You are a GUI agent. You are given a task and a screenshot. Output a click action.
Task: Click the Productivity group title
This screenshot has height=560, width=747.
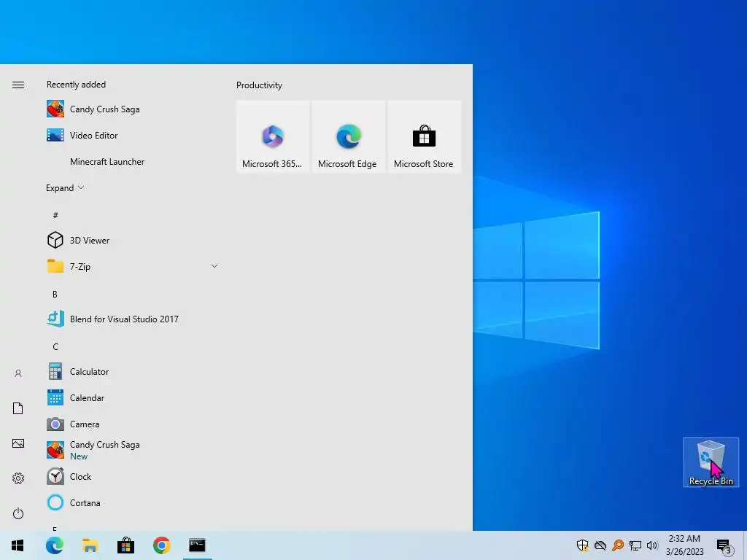(259, 85)
